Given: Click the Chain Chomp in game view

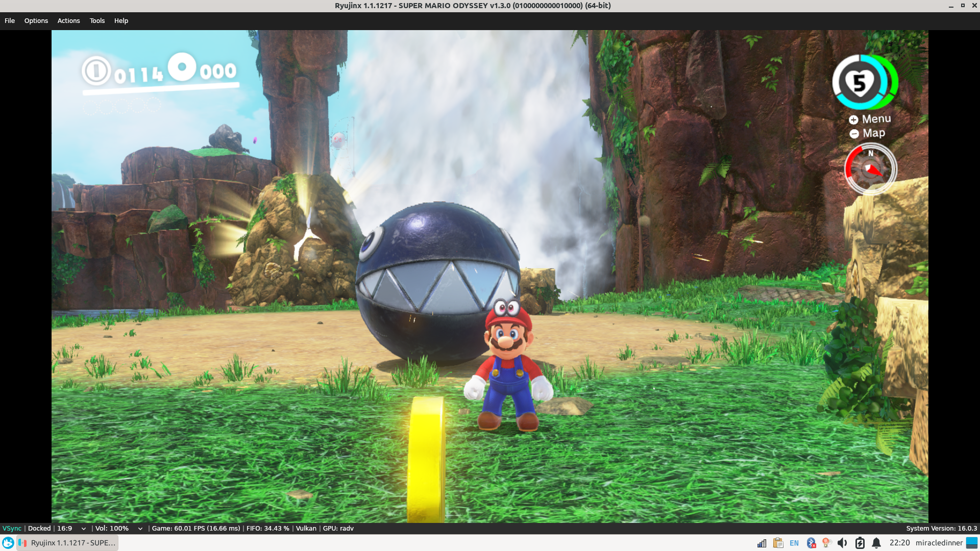Looking at the screenshot, I should 437,283.
